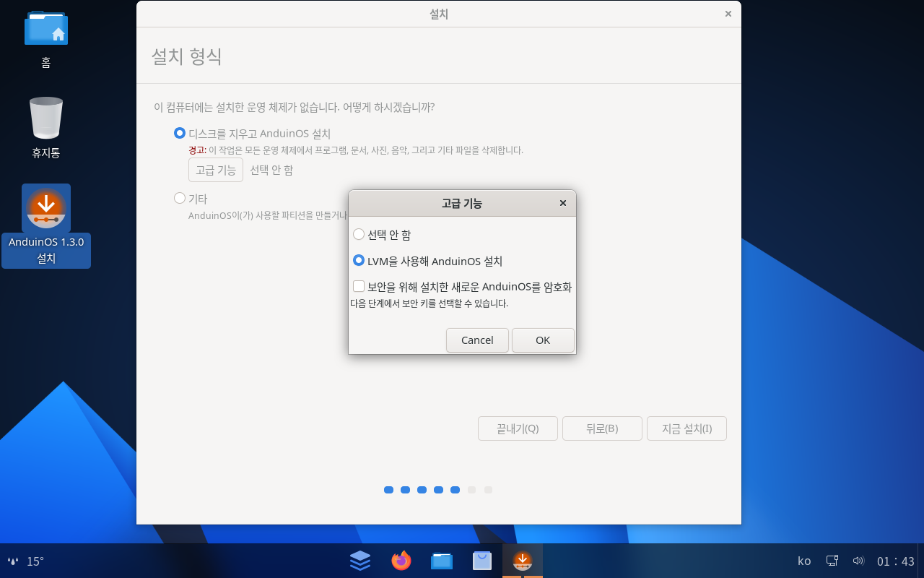Screen dimensions: 924x578
Task: Open the volume tray icon
Action: (x=858, y=561)
